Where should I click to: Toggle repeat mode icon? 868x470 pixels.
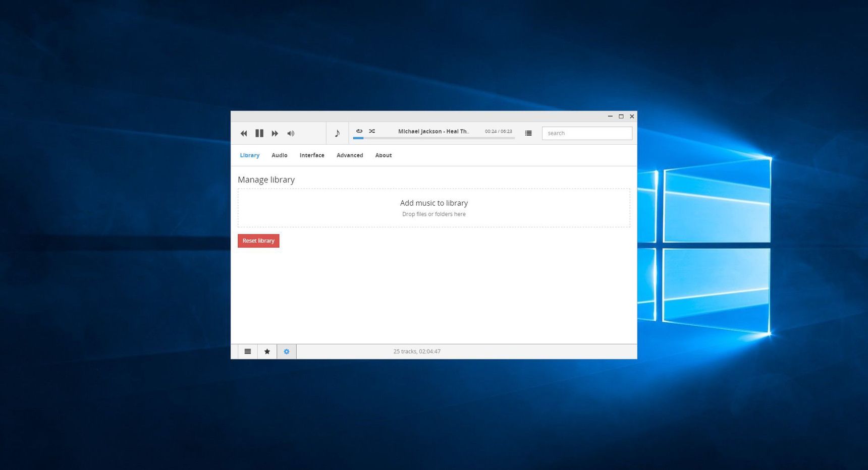(x=359, y=131)
